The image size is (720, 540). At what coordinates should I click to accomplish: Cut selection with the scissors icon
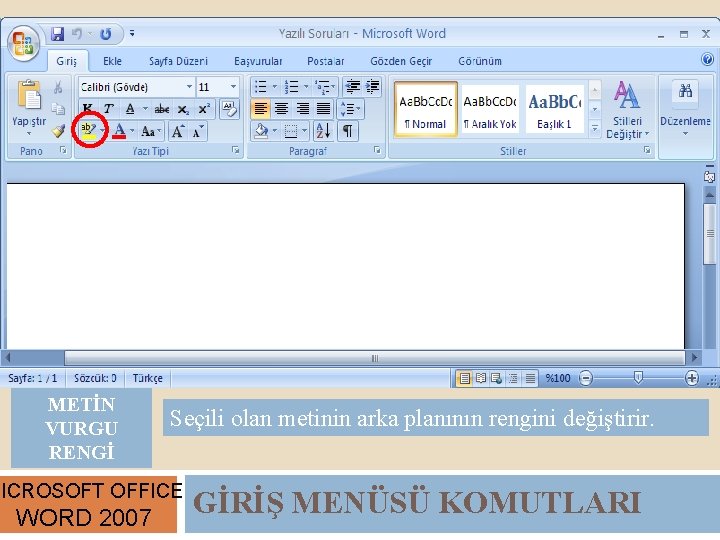(x=58, y=87)
